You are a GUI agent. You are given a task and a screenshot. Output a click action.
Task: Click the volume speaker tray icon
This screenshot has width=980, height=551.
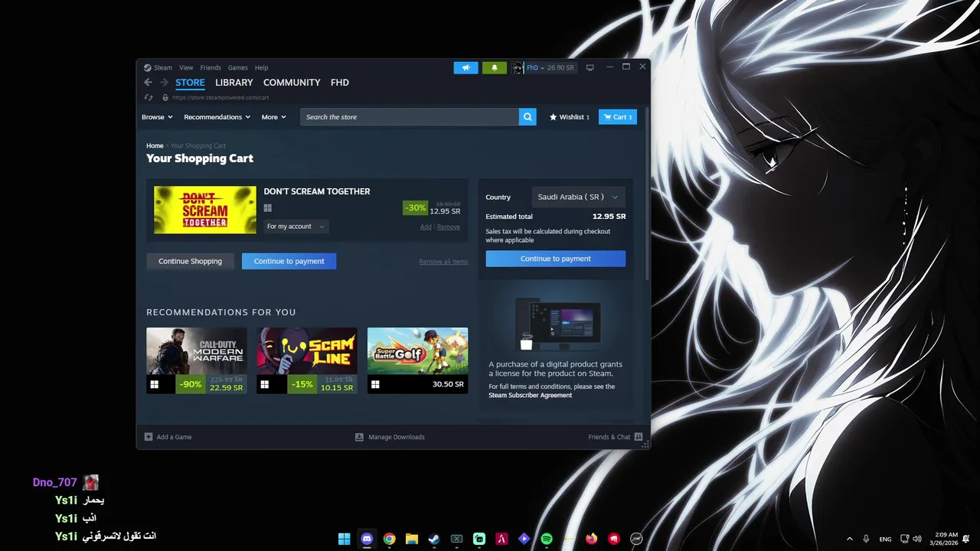coord(917,539)
